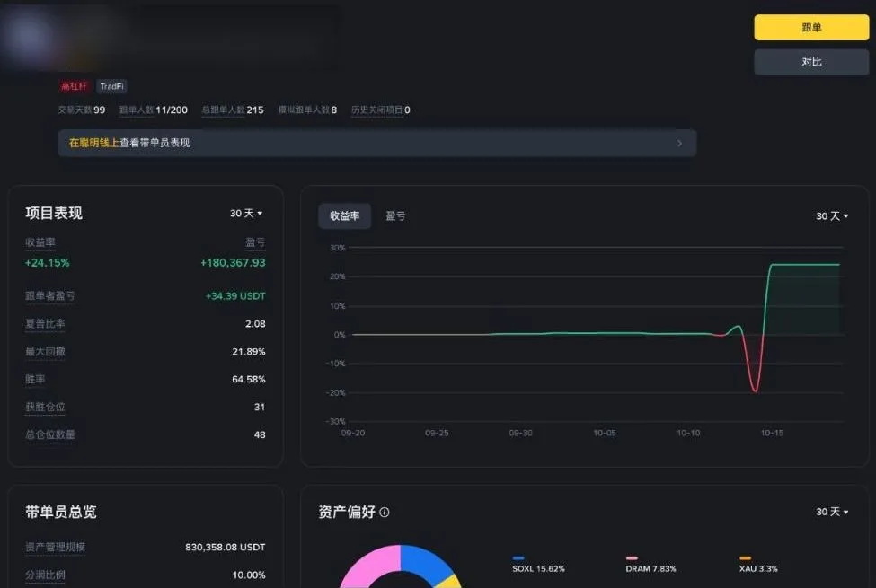Image resolution: width=876 pixels, height=588 pixels.
Task: Open the 30 天 dropdown in 项目表现 panel
Action: click(246, 214)
